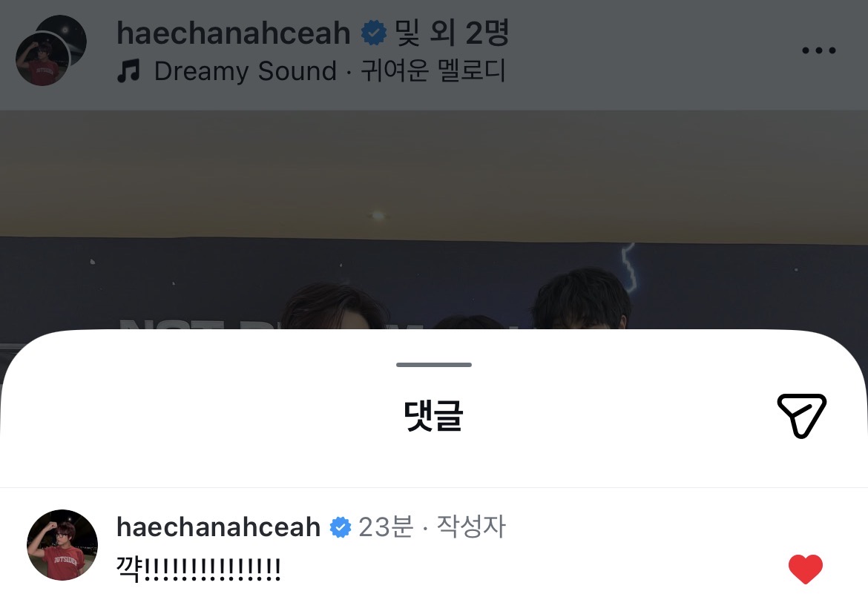Open Dreamy Sound audio track page
The image size is (868, 594).
(246, 71)
